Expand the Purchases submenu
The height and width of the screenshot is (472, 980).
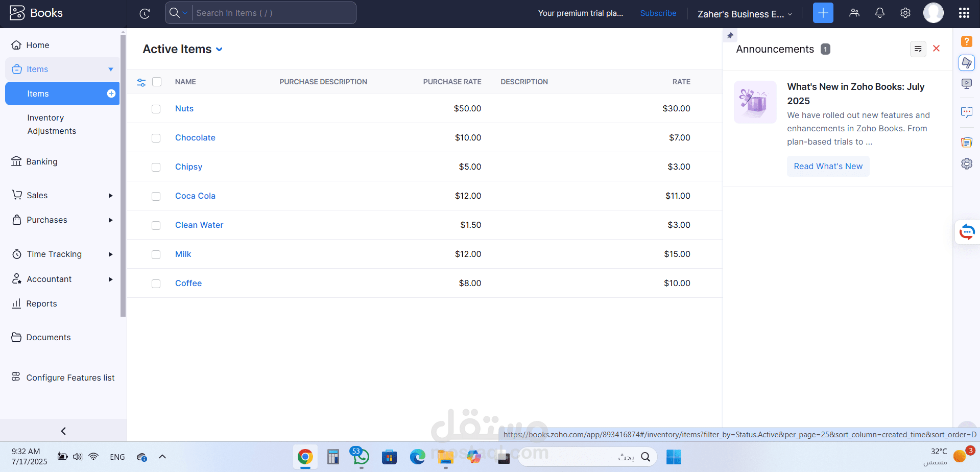click(110, 220)
